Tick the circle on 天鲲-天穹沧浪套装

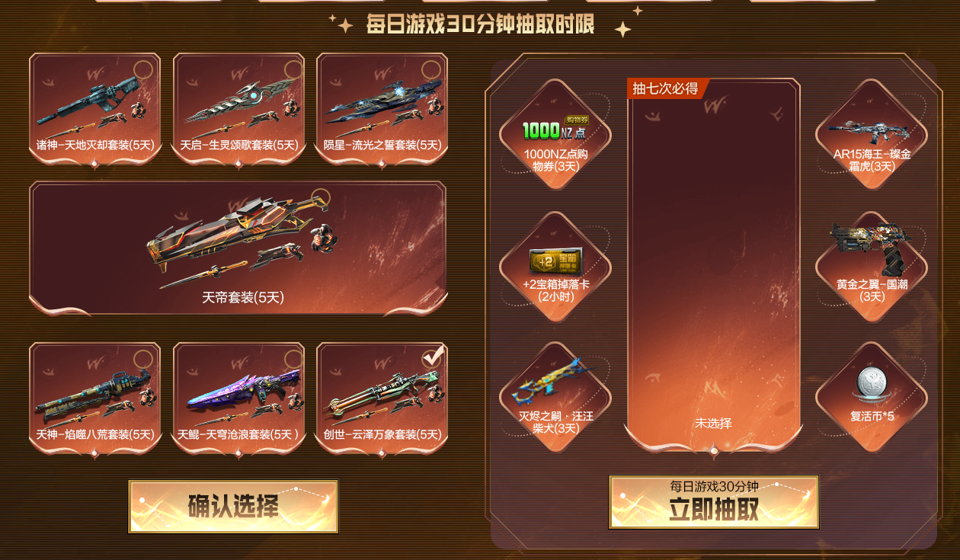tap(293, 359)
